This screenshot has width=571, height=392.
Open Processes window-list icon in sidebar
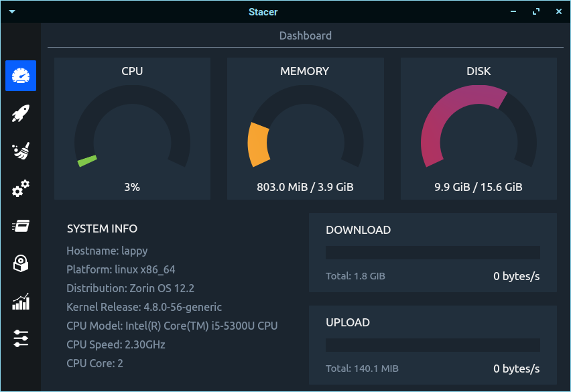click(21, 226)
